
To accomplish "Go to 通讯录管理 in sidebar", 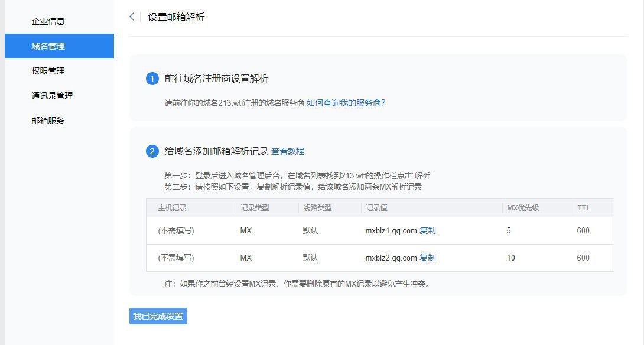I will [52, 96].
